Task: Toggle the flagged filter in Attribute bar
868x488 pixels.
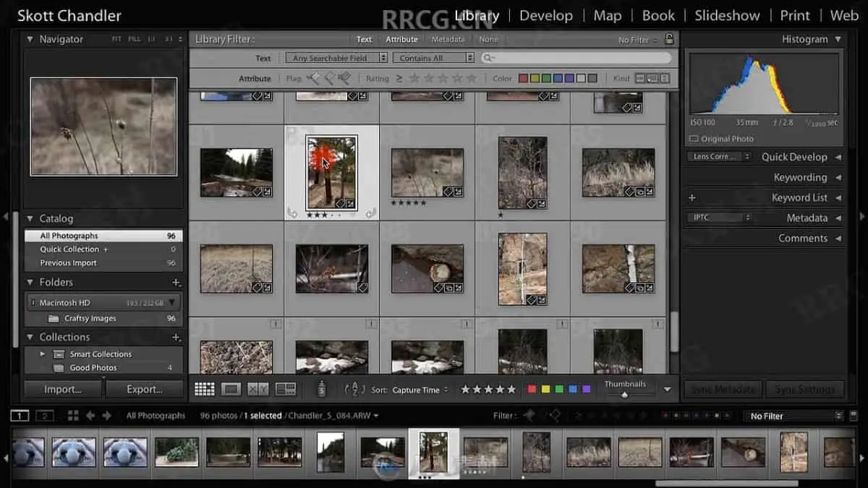Action: pos(314,78)
